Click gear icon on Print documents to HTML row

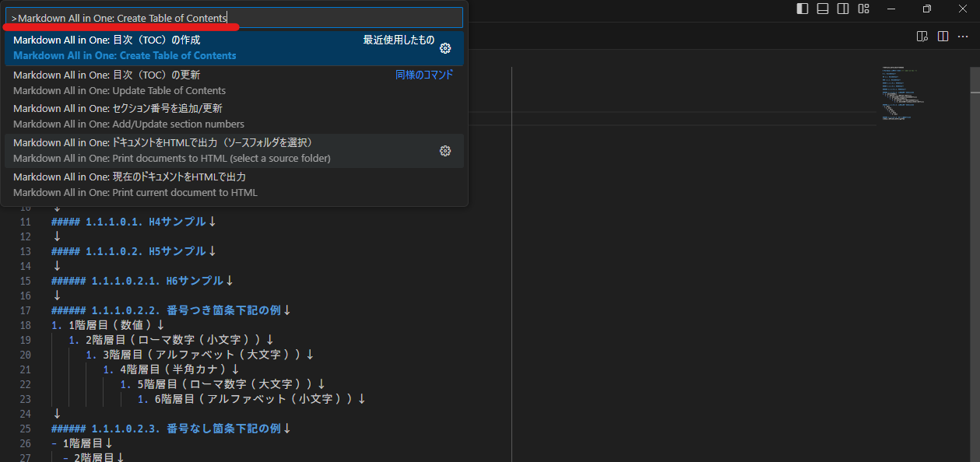[x=445, y=151]
